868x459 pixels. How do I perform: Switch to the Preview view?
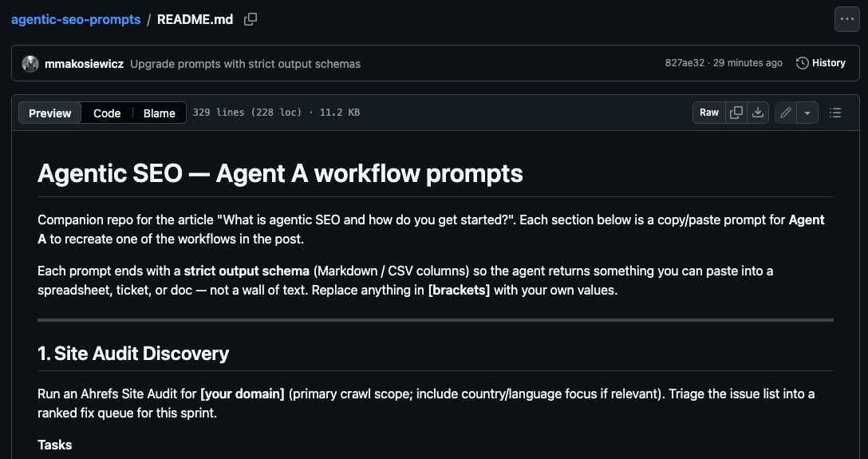click(x=49, y=113)
